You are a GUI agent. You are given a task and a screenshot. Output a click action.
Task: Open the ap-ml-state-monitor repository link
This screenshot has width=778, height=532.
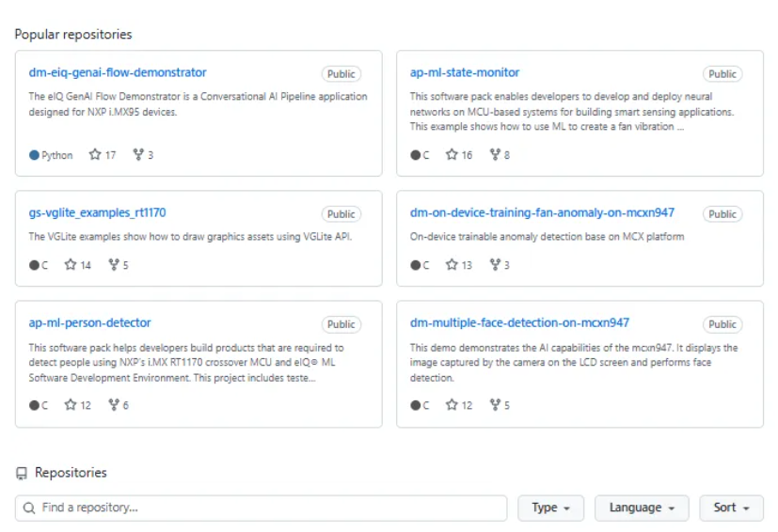[x=465, y=73]
